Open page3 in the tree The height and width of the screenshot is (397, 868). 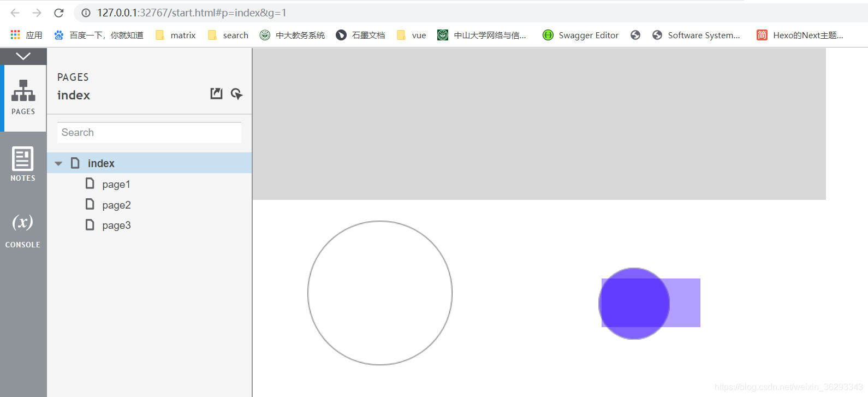(116, 226)
